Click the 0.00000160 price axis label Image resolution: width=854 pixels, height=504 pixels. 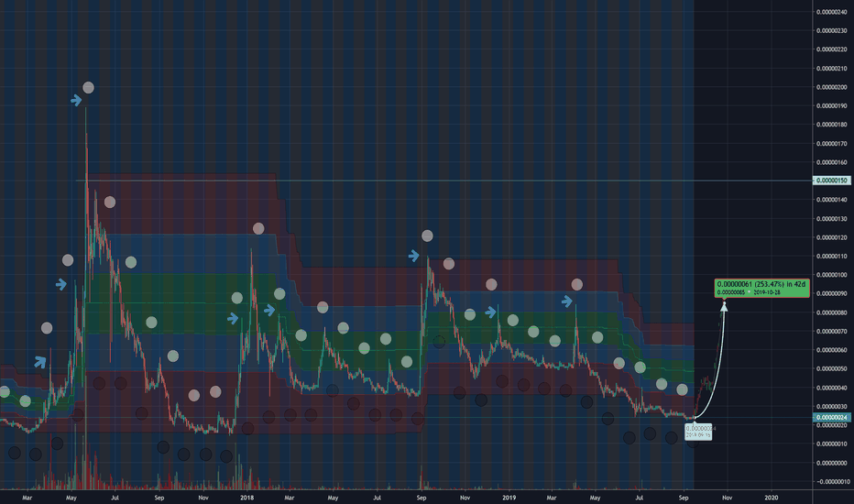pyautogui.click(x=832, y=162)
